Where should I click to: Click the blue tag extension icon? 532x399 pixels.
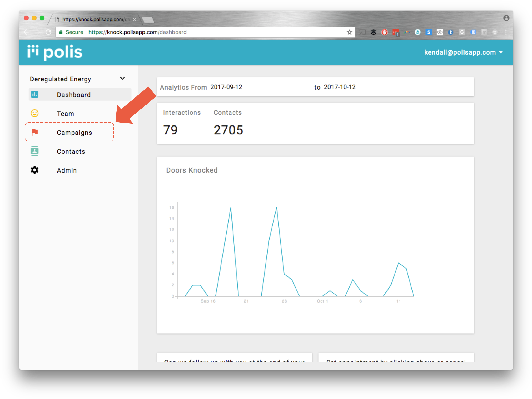coord(473,32)
